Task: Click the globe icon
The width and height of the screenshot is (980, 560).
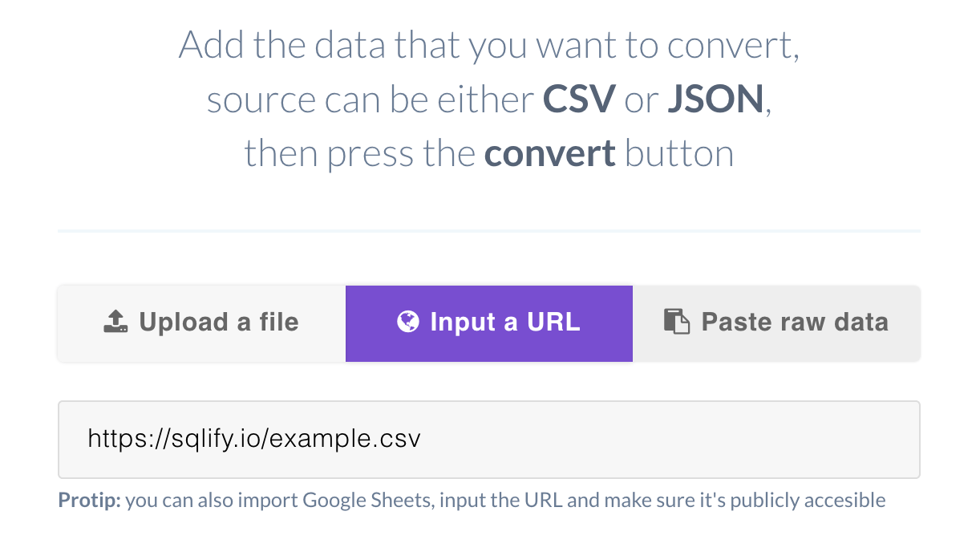Action: [x=408, y=323]
